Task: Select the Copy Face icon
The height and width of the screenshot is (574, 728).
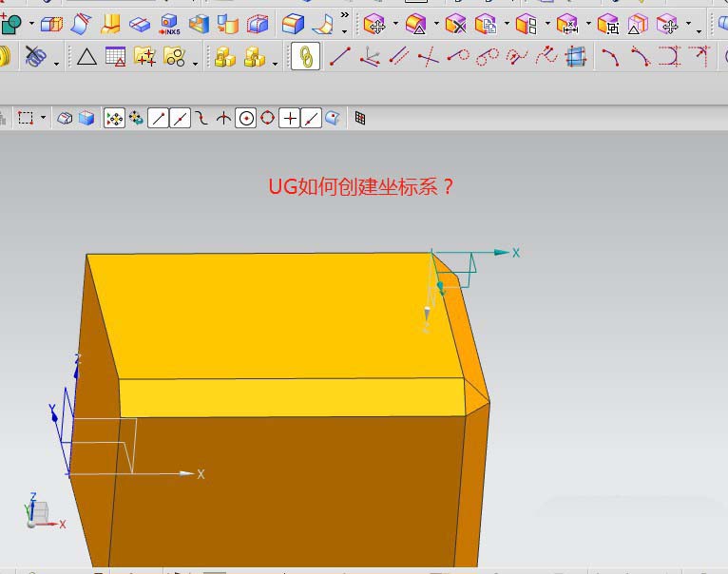Action: pos(486,24)
